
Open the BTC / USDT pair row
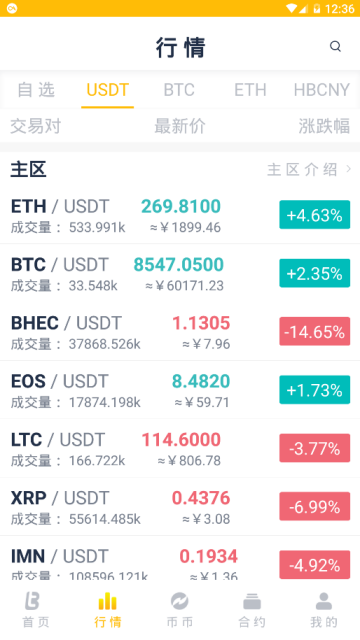tap(180, 273)
